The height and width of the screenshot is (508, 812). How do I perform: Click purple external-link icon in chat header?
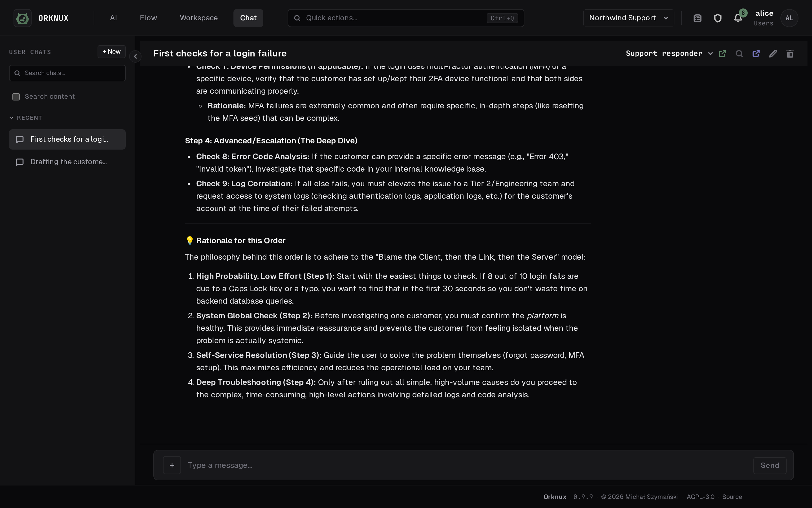pyautogui.click(x=756, y=54)
